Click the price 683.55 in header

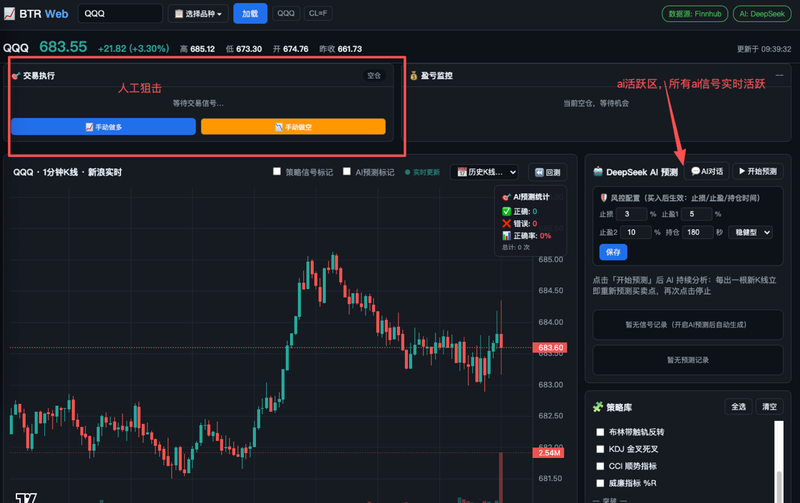(63, 47)
